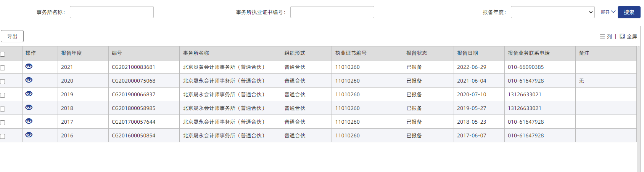Click the 报备日期 column header
The width and height of the screenshot is (644, 172).
[467, 53]
